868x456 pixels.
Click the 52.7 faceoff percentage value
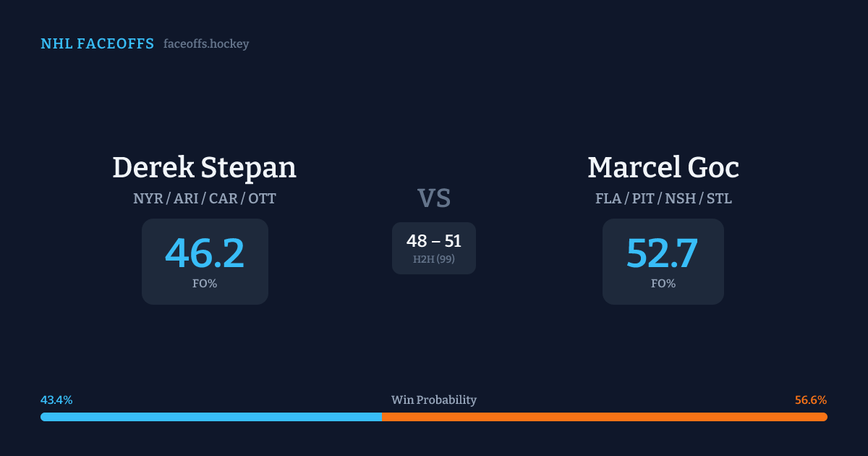click(663, 253)
